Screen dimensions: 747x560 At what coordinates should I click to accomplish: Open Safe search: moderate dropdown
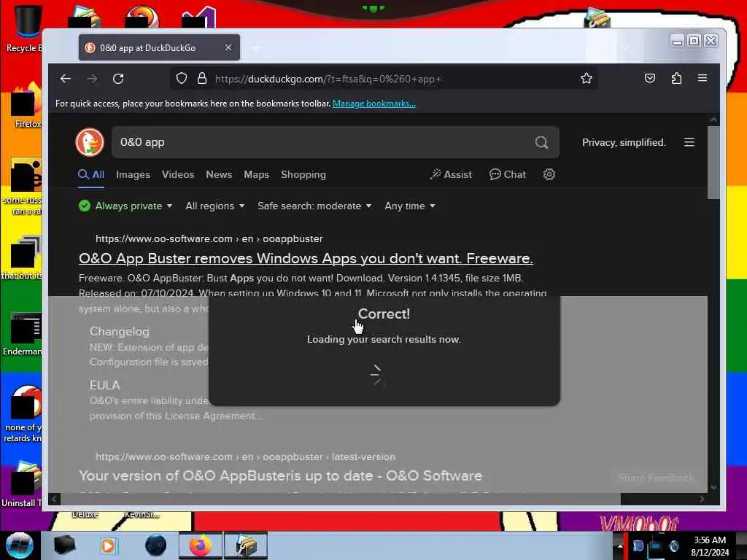pos(314,206)
